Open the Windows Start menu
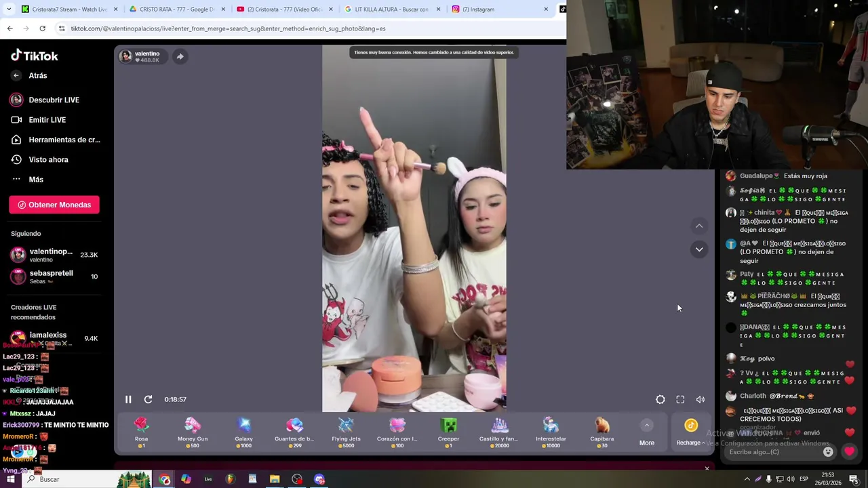The height and width of the screenshot is (488, 868). pyautogui.click(x=10, y=479)
